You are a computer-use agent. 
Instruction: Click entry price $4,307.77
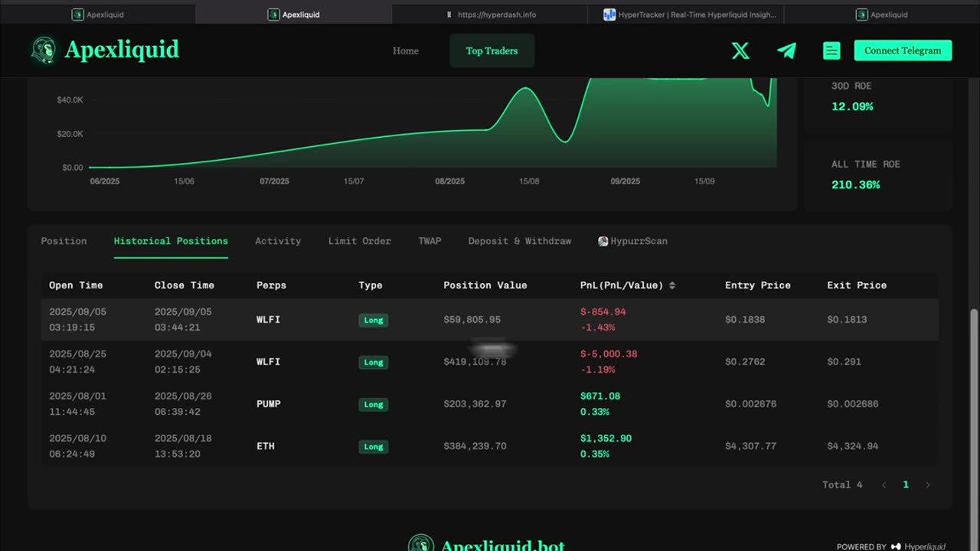pos(751,446)
